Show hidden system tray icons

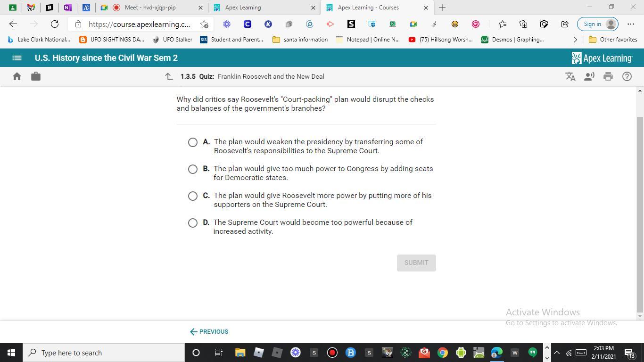pos(556,353)
